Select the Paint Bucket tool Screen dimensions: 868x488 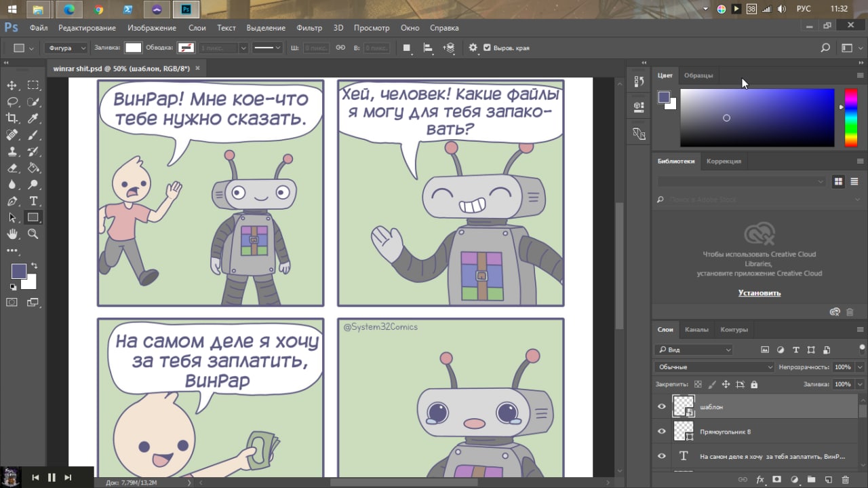coord(33,168)
